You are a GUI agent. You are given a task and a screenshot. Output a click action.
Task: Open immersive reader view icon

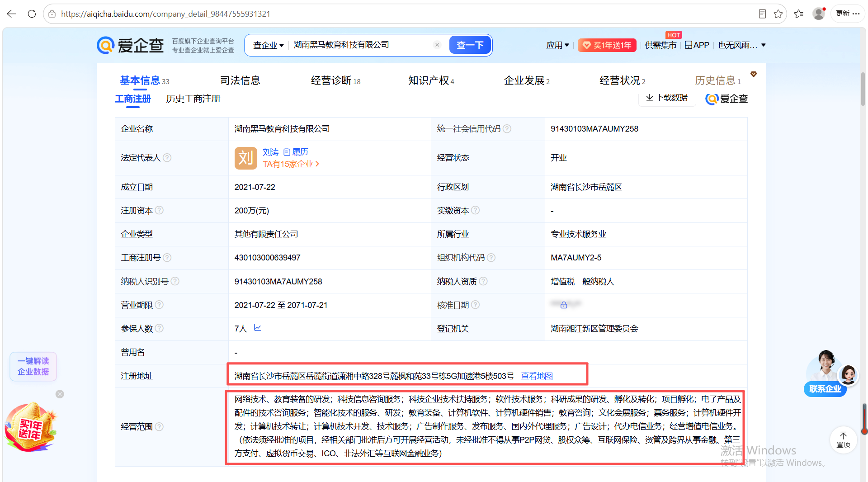click(762, 14)
